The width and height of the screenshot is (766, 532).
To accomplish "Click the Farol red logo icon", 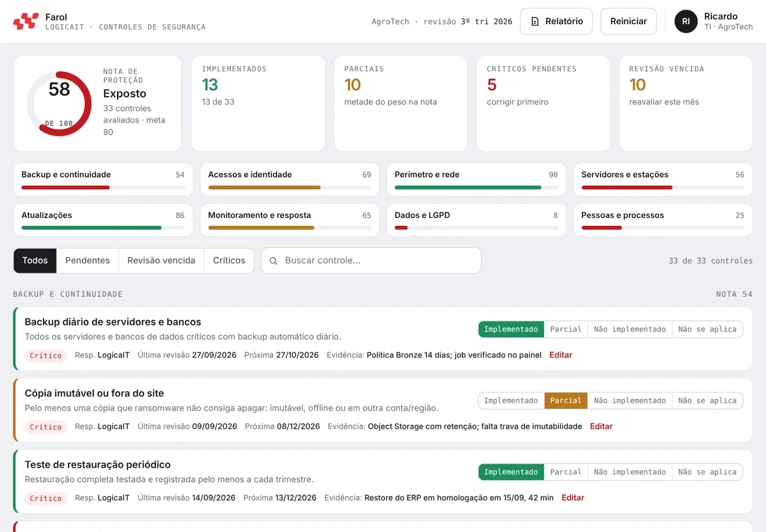I will [26, 21].
